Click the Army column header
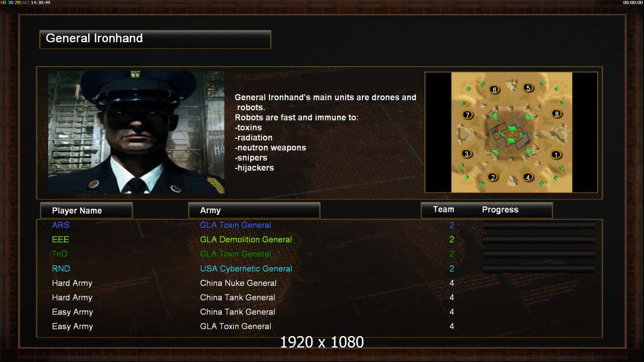This screenshot has height=362, width=644. [x=254, y=211]
